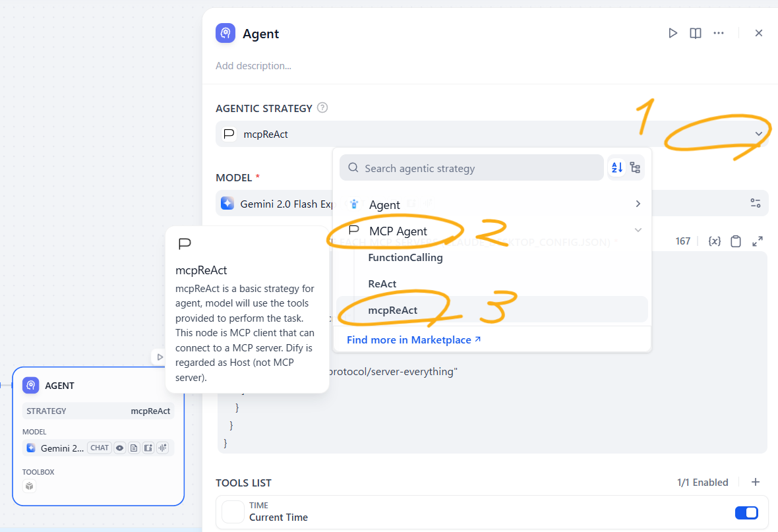Click the Current Time tool row
The image size is (778, 532).
(493, 512)
